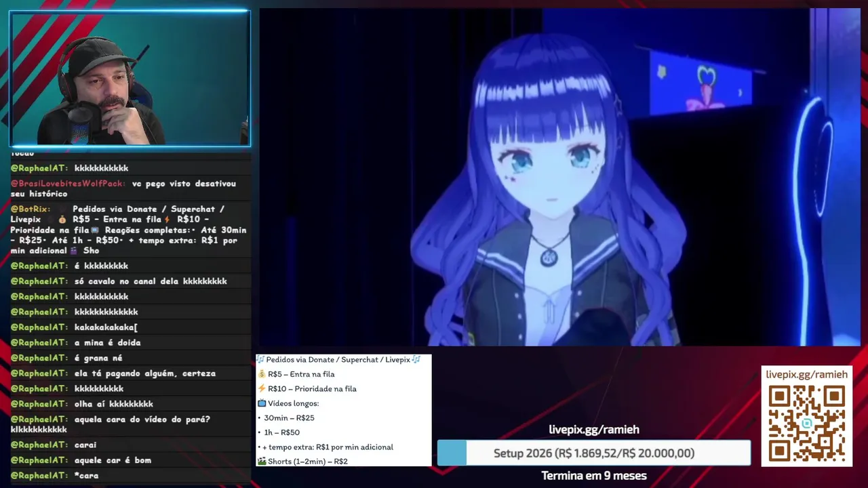The height and width of the screenshot is (488, 868).
Task: Click "Termina em 9 meses" text
Action: tap(594, 476)
